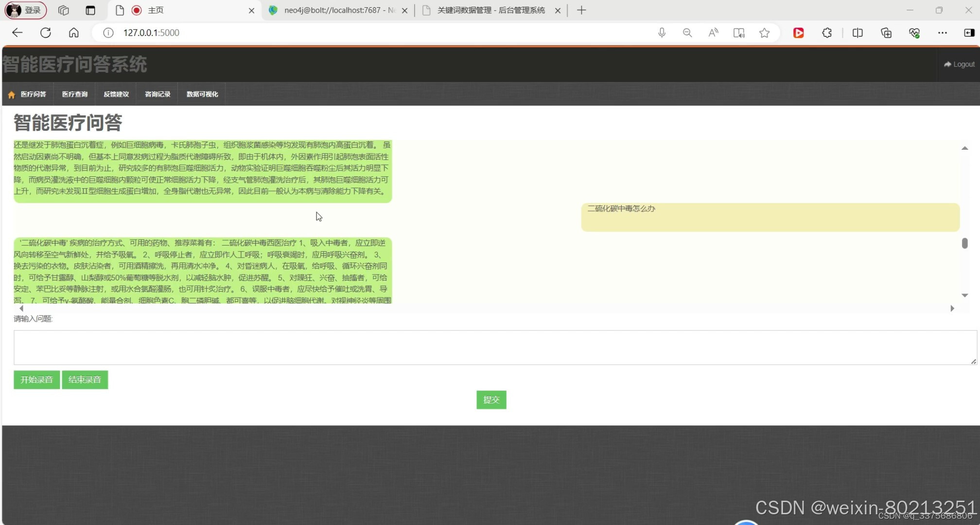Click the 结束录音 button

(85, 380)
